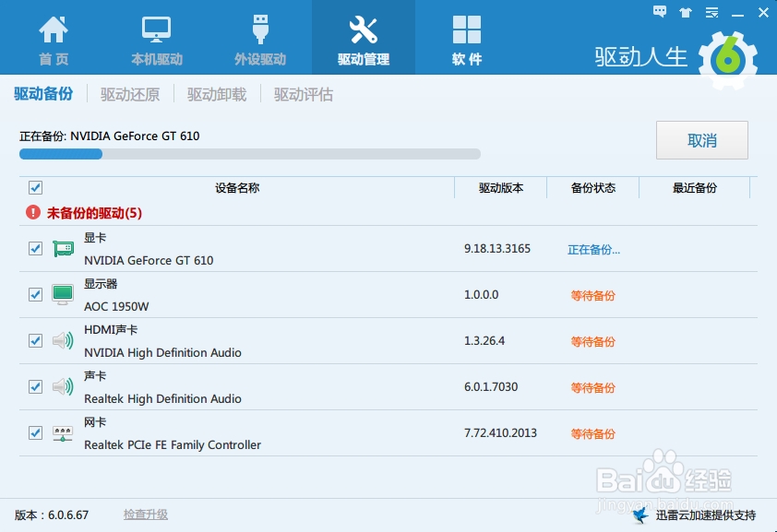Switch to the 驱动备份 tab
The height and width of the screenshot is (532, 777).
pos(43,93)
